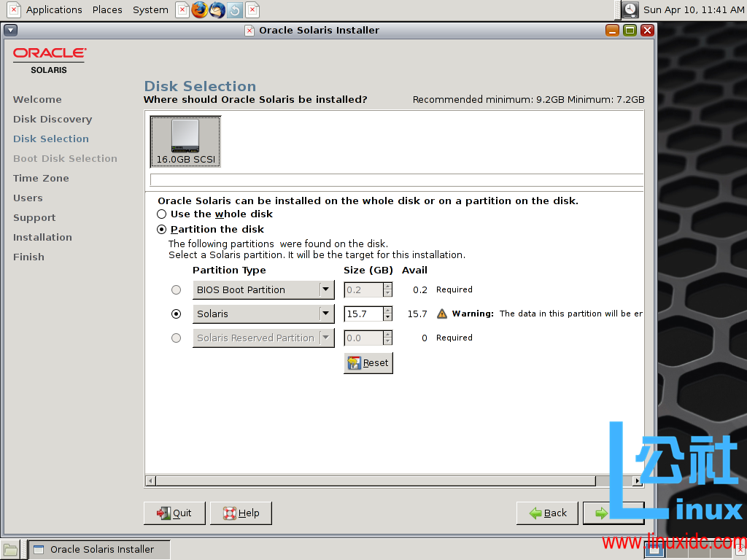Select the BIOS Boot Partition radio button

coord(177,290)
